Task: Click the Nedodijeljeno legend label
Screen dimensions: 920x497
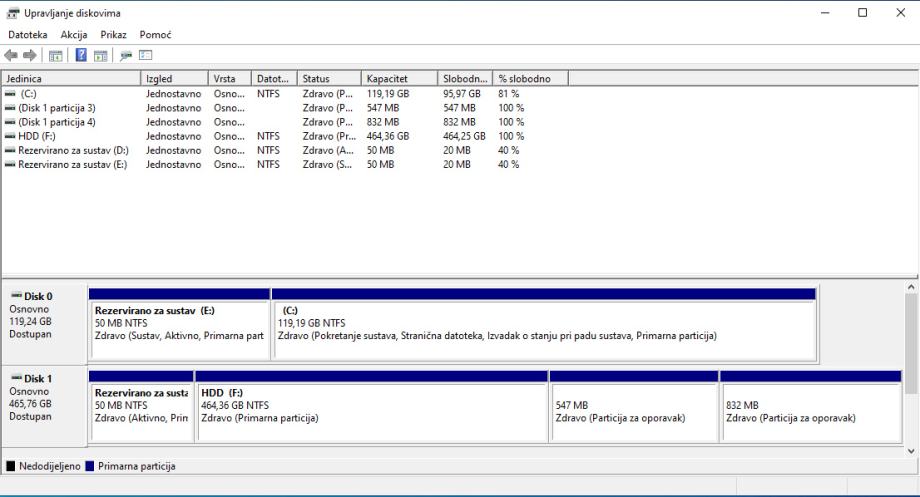Action: [x=50, y=466]
